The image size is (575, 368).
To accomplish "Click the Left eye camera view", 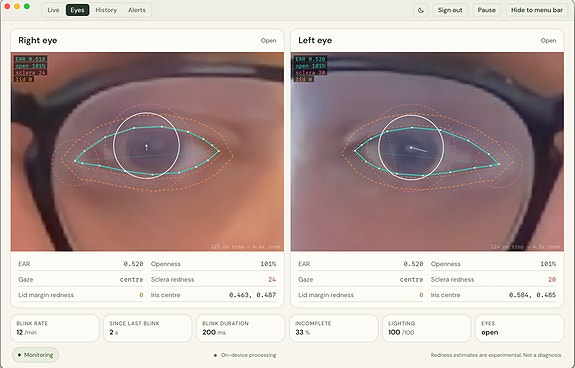I will point(427,152).
